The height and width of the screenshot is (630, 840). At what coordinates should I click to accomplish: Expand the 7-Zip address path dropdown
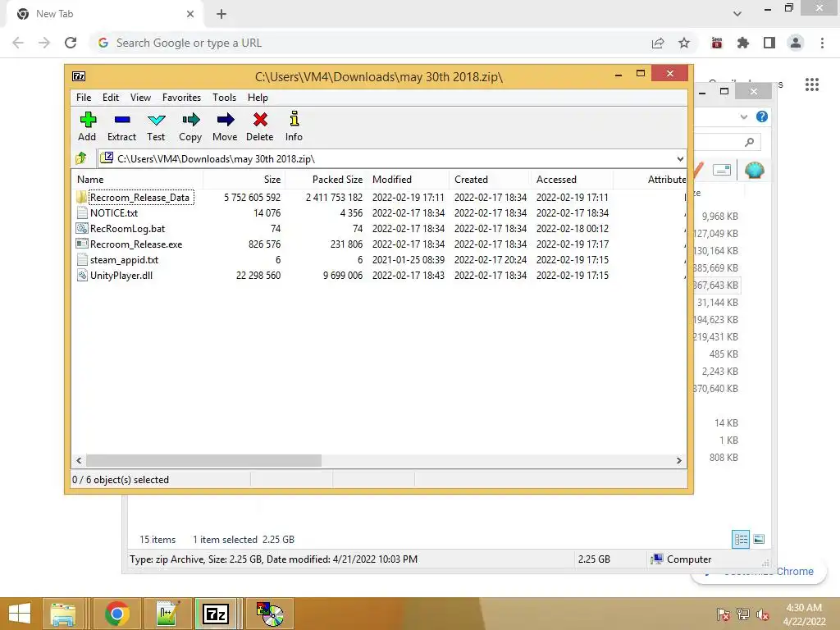680,159
